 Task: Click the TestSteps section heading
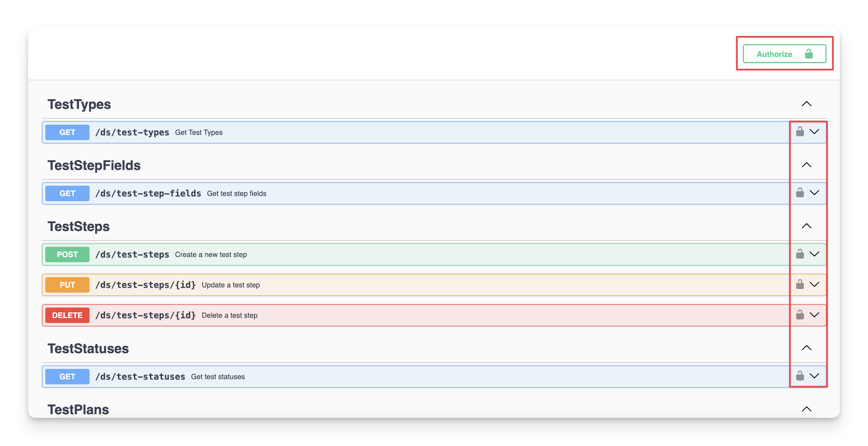(x=78, y=227)
